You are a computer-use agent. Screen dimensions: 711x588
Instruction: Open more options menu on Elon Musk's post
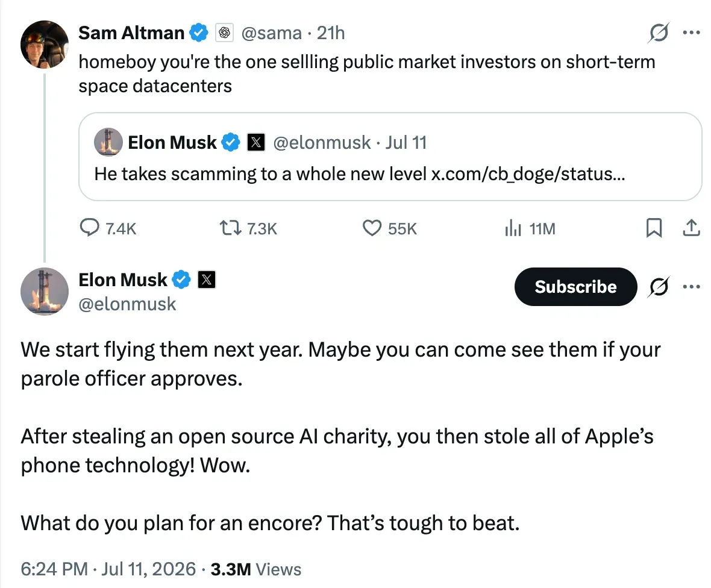691,287
